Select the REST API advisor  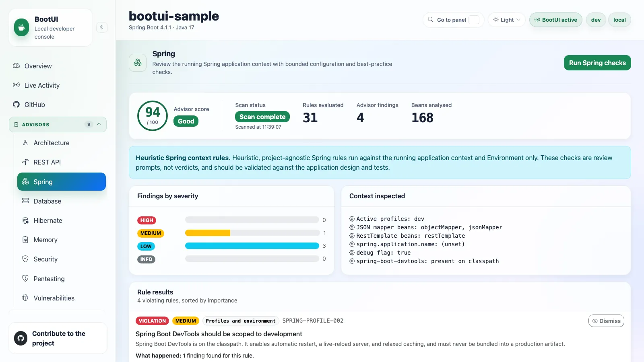[62, 162]
